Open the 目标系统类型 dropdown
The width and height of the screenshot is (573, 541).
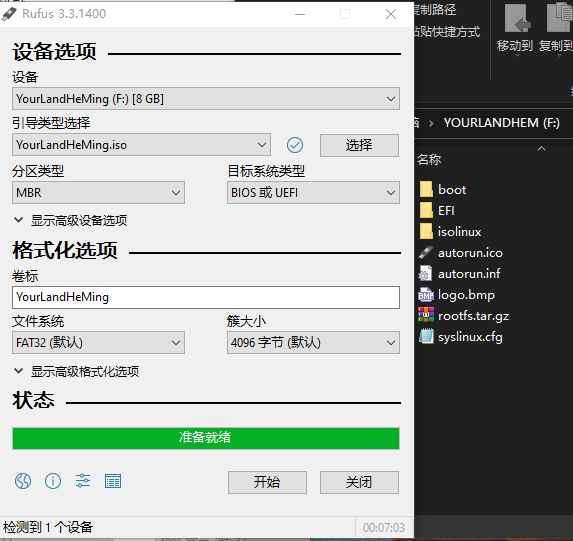(313, 193)
